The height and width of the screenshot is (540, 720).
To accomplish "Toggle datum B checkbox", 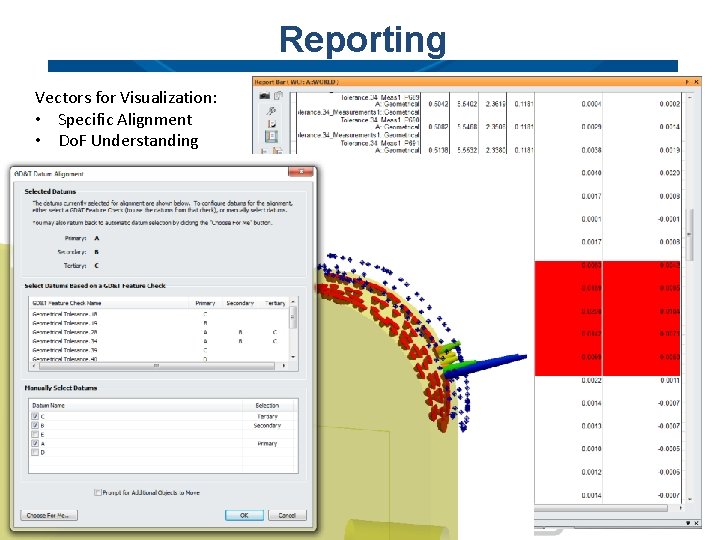I will [35, 426].
